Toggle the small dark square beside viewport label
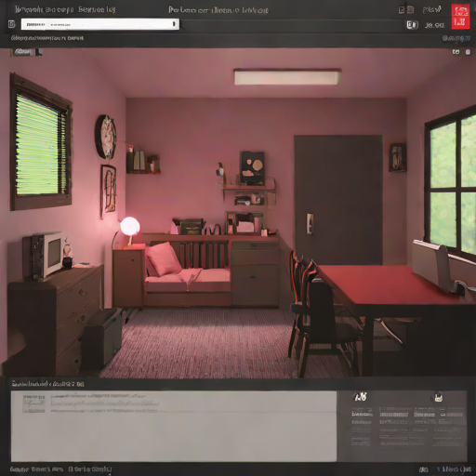This screenshot has width=476, height=476. pos(39,52)
